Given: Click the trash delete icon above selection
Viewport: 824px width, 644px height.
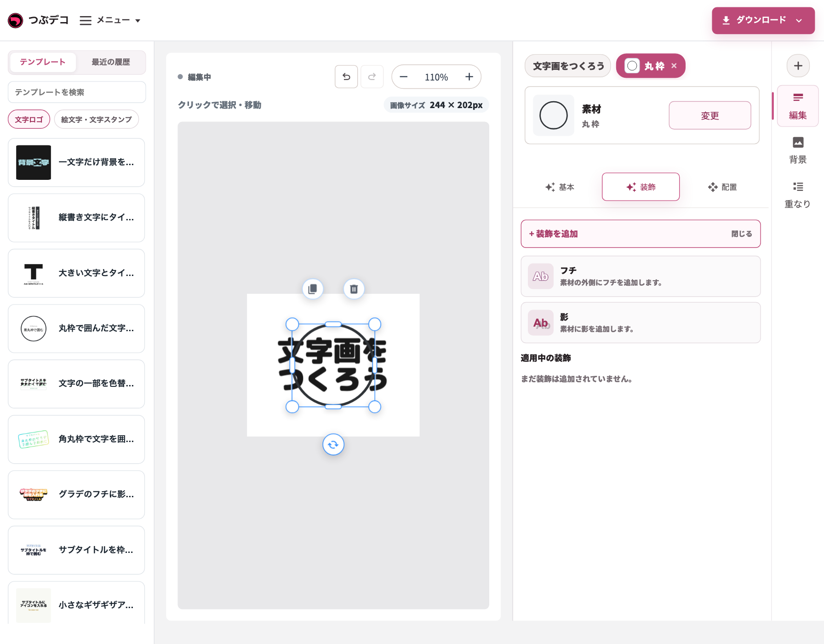Looking at the screenshot, I should click(x=354, y=289).
